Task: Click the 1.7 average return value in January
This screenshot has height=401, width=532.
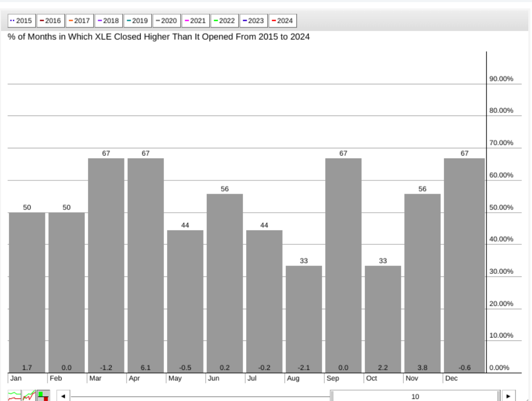Action: coord(27,368)
